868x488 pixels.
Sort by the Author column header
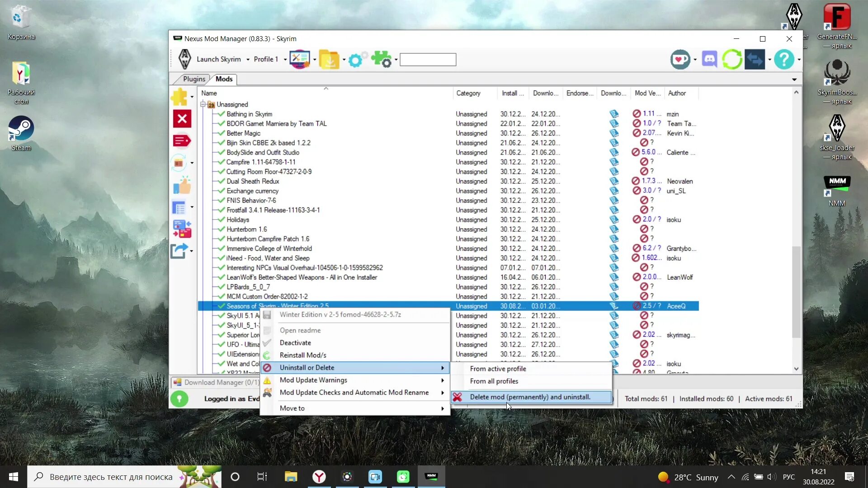pos(680,93)
